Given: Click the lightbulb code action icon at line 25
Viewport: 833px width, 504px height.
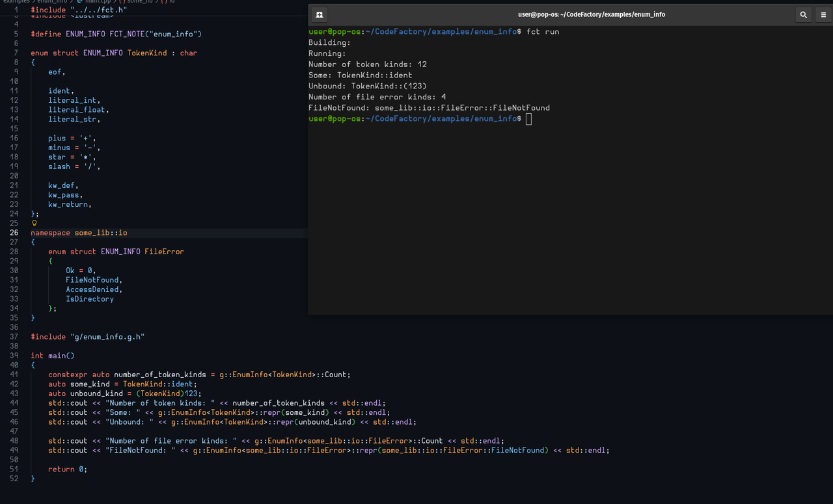Looking at the screenshot, I should pos(34,223).
